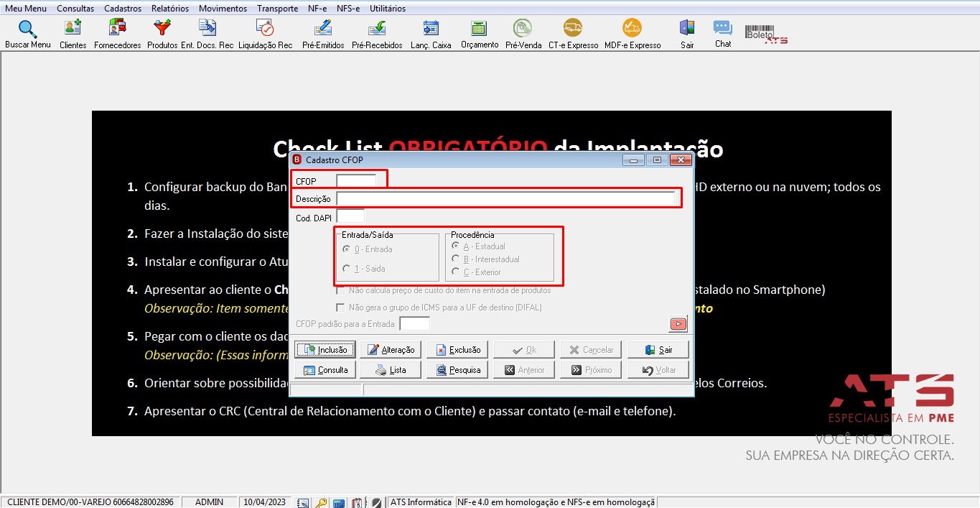The image size is (980, 508).
Task: Open the Cadastros menu
Action: tap(122, 9)
